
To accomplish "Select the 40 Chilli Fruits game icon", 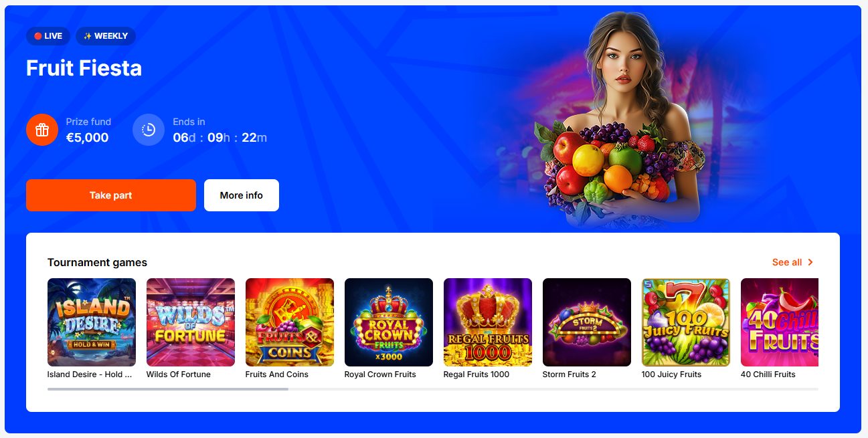I will pyautogui.click(x=780, y=322).
